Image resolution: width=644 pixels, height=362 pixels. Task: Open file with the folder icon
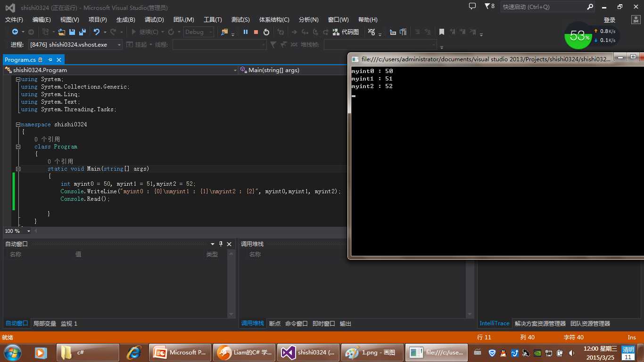(62, 32)
